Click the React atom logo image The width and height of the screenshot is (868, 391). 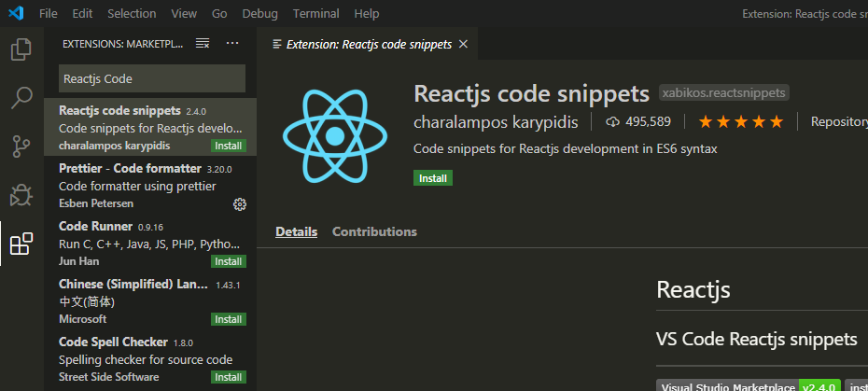coord(335,135)
